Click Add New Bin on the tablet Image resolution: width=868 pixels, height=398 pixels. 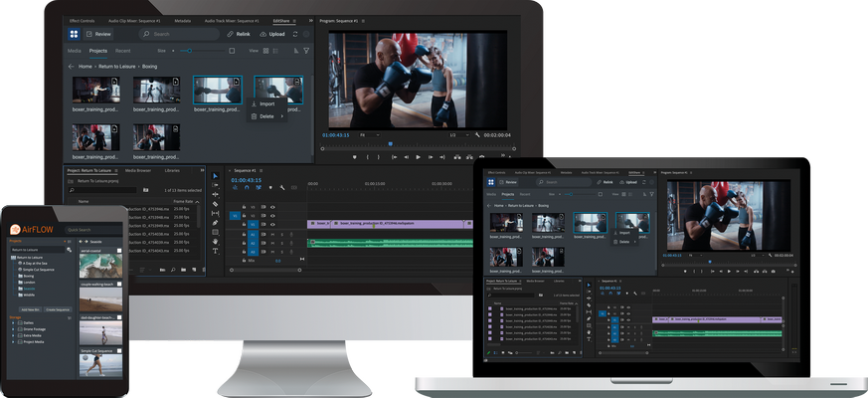pos(31,309)
